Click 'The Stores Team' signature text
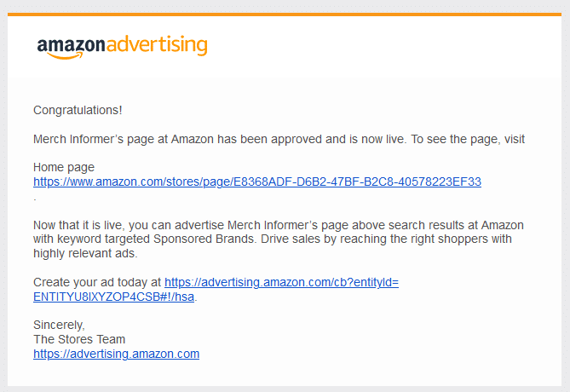The width and height of the screenshot is (570, 392). pos(79,339)
